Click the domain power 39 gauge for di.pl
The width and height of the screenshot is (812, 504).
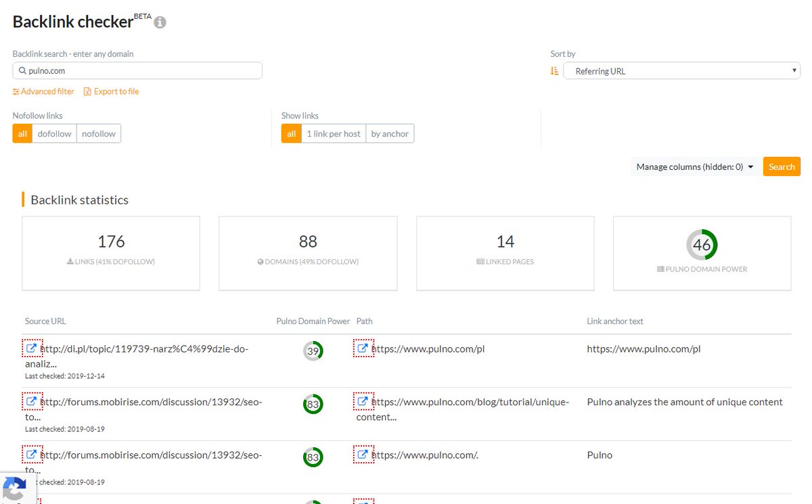tap(313, 351)
